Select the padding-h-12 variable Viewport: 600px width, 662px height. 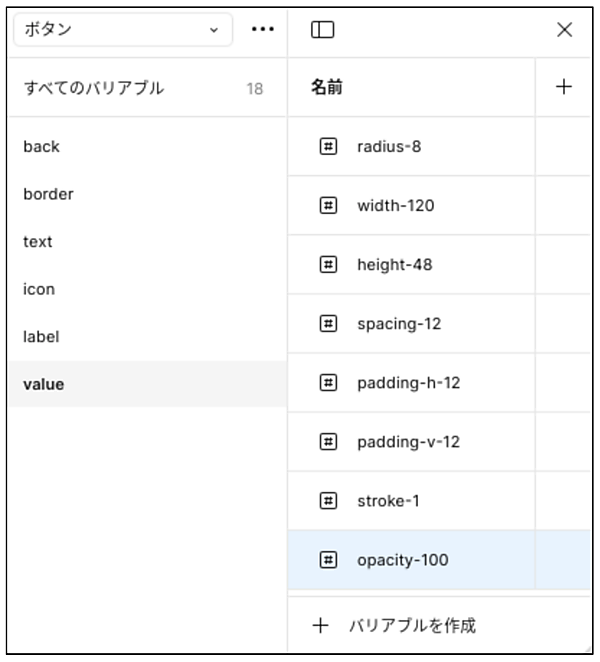[x=408, y=383]
